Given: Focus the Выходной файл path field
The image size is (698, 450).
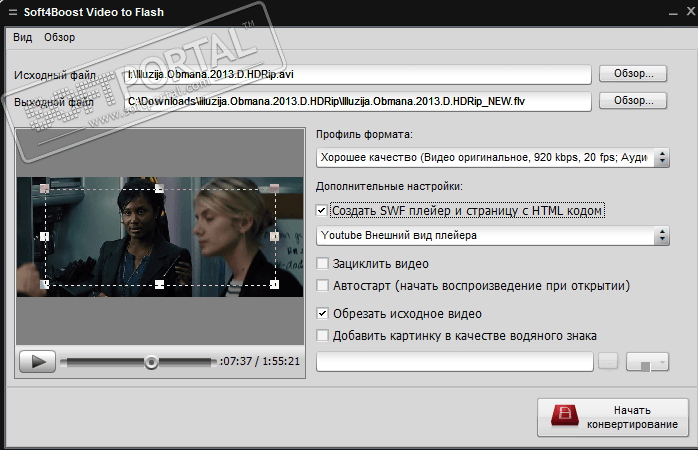Looking at the screenshot, I should [357, 101].
